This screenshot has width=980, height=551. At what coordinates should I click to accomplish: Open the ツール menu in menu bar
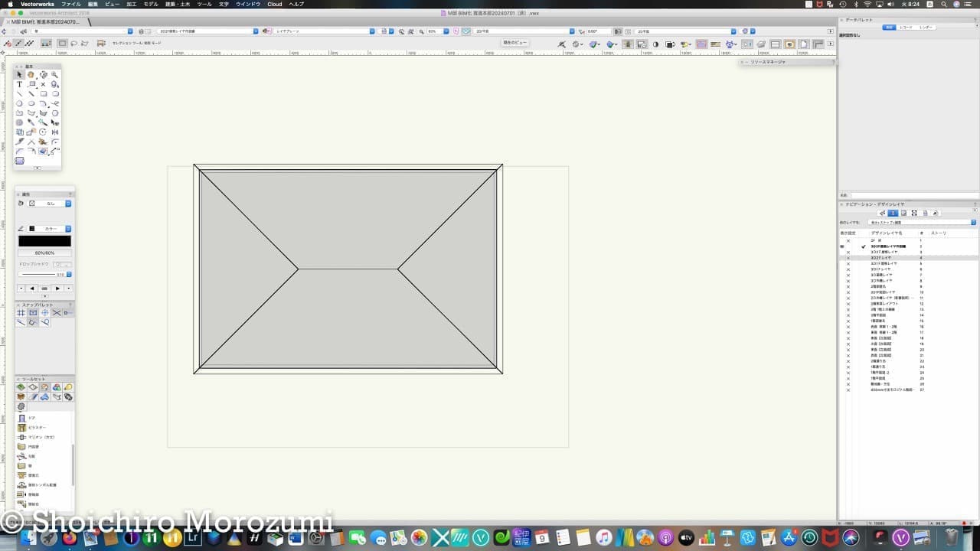[204, 4]
